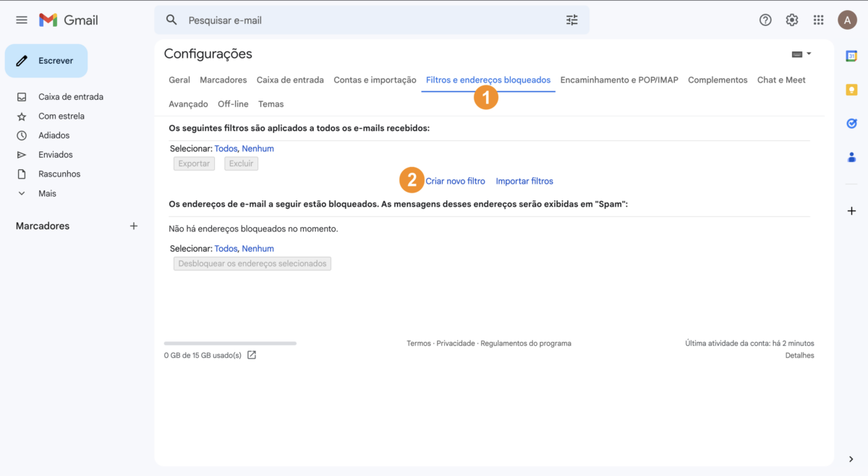Open storage management external link icon
The width and height of the screenshot is (868, 476).
tap(252, 355)
